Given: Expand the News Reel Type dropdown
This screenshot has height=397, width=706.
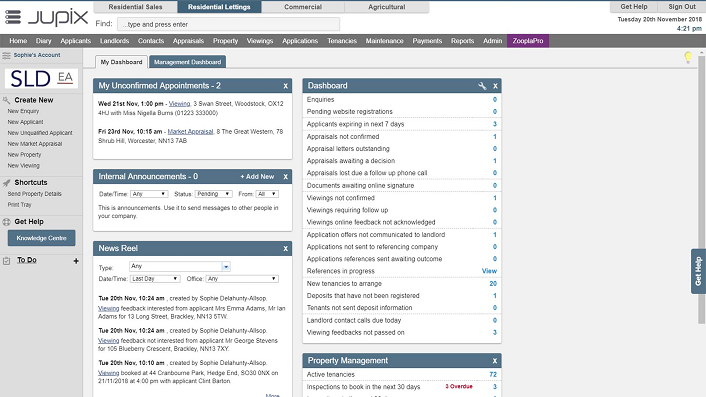Looking at the screenshot, I should point(226,267).
